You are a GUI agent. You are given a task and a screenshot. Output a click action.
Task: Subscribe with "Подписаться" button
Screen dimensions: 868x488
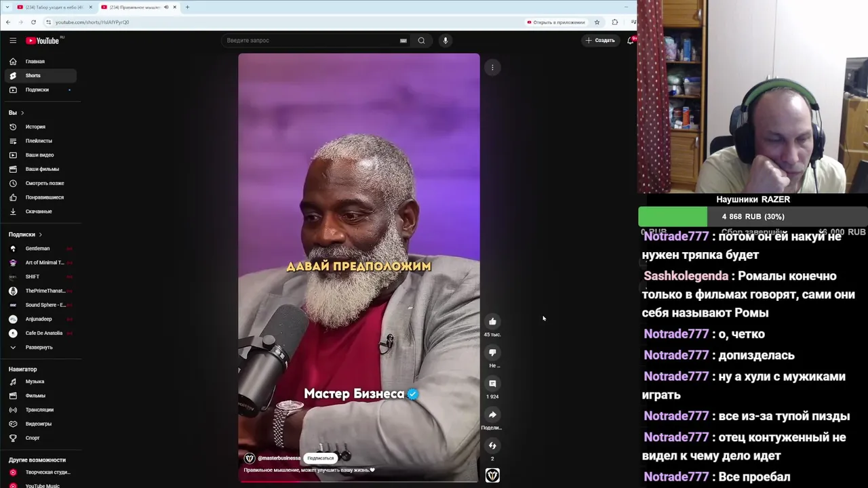point(321,458)
